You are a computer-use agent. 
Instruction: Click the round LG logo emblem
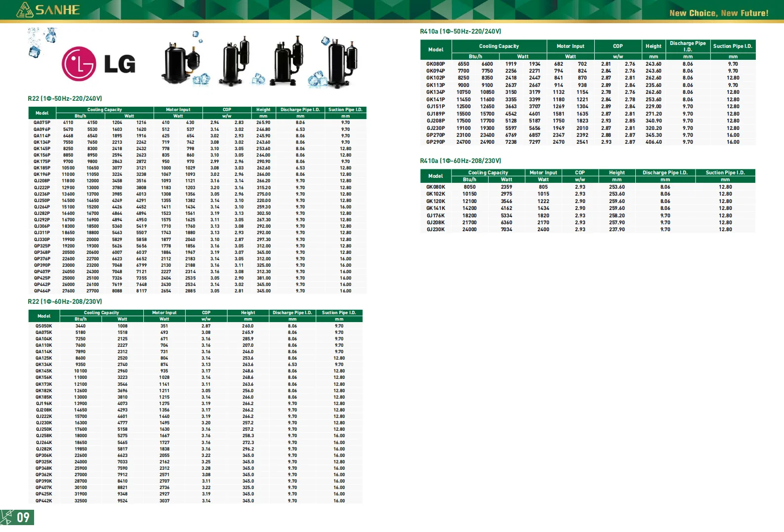pos(79,64)
